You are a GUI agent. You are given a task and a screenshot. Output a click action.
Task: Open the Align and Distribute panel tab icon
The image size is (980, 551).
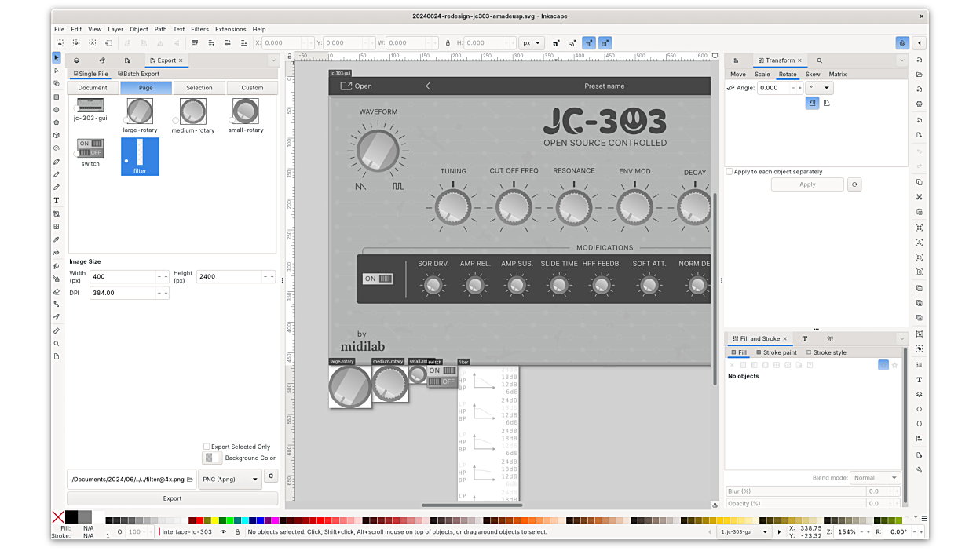pyautogui.click(x=736, y=60)
